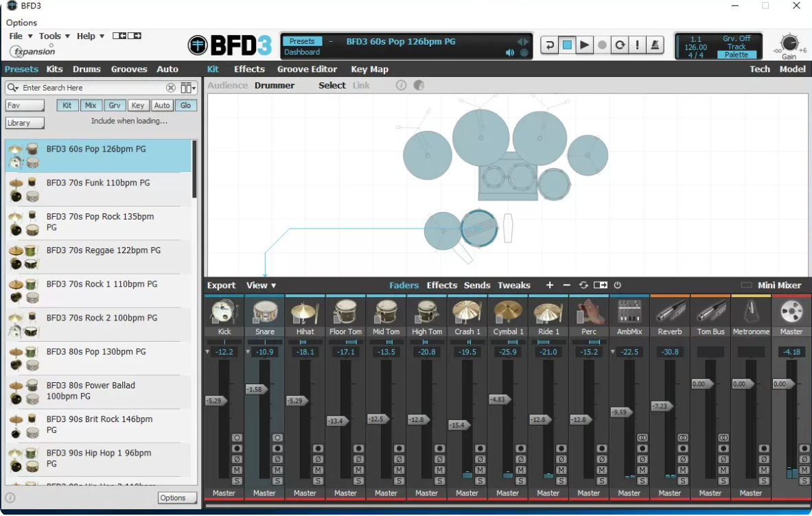Expand the AmbMix channel disclosure triangle
This screenshot has height=516, width=812.
pyautogui.click(x=613, y=352)
